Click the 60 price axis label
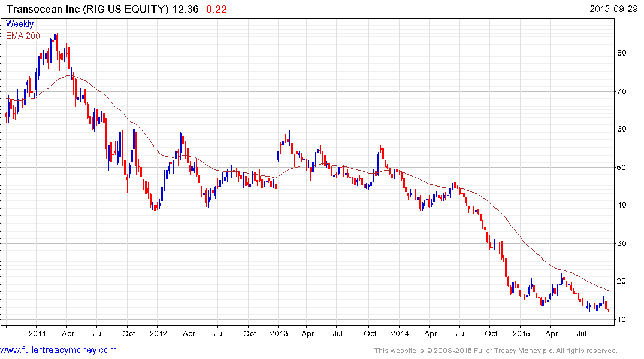This screenshot has width=644, height=359. [x=621, y=129]
